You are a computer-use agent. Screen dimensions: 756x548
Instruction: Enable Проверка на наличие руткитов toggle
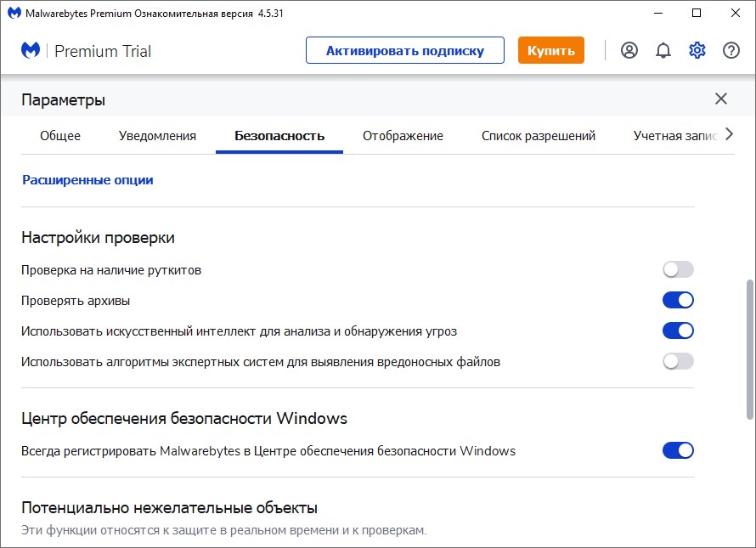[678, 269]
